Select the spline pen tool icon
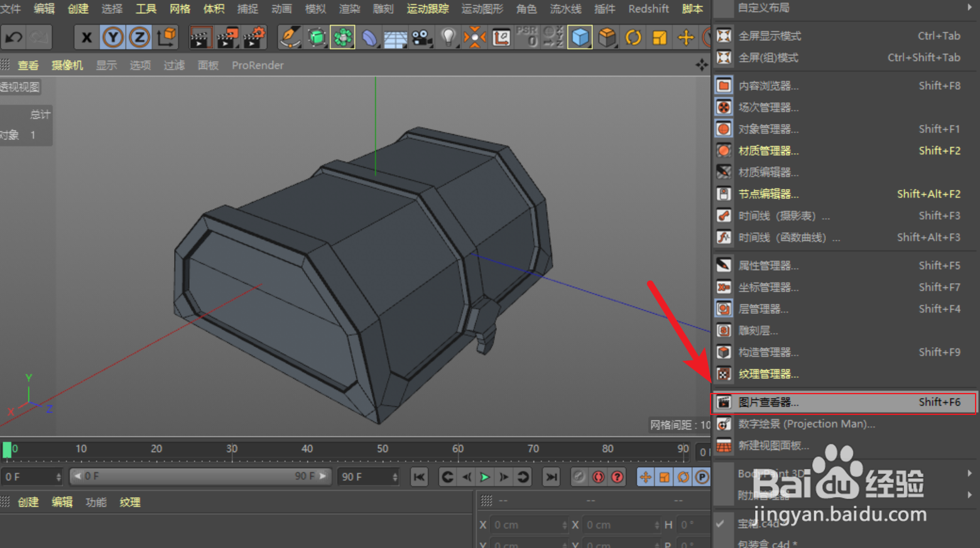 tap(290, 38)
